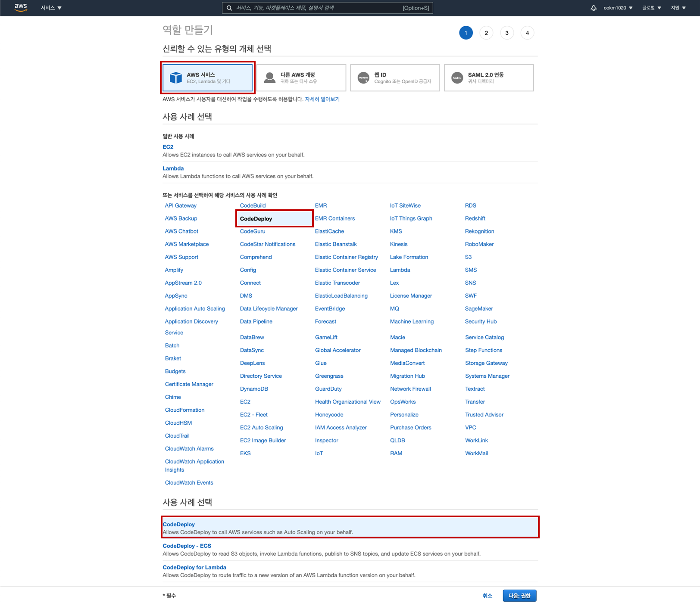Choose the CodeDeploy use case row
The image size is (700, 603).
350,527
